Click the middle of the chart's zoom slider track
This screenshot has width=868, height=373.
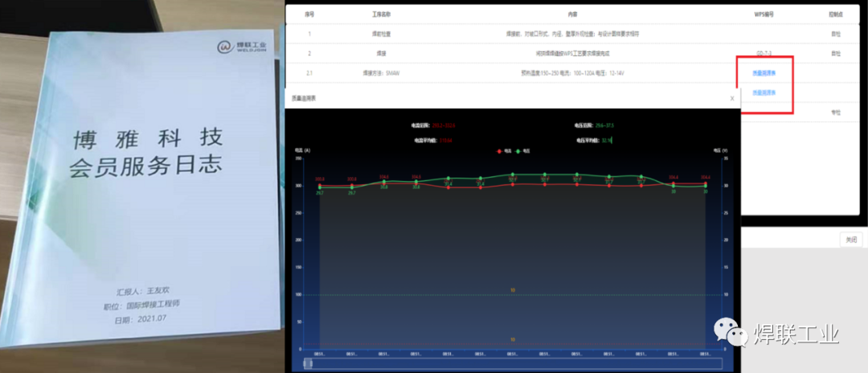(x=513, y=363)
